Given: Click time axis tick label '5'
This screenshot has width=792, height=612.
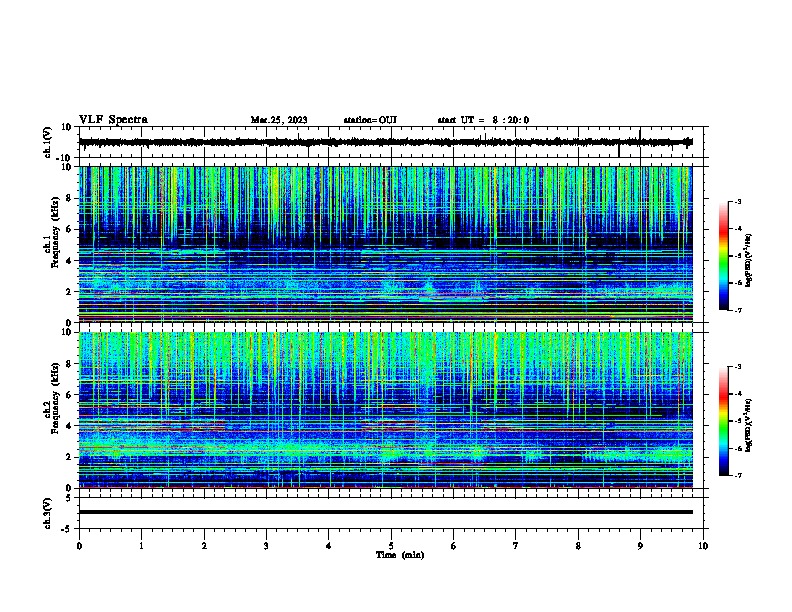Looking at the screenshot, I should 391,546.
